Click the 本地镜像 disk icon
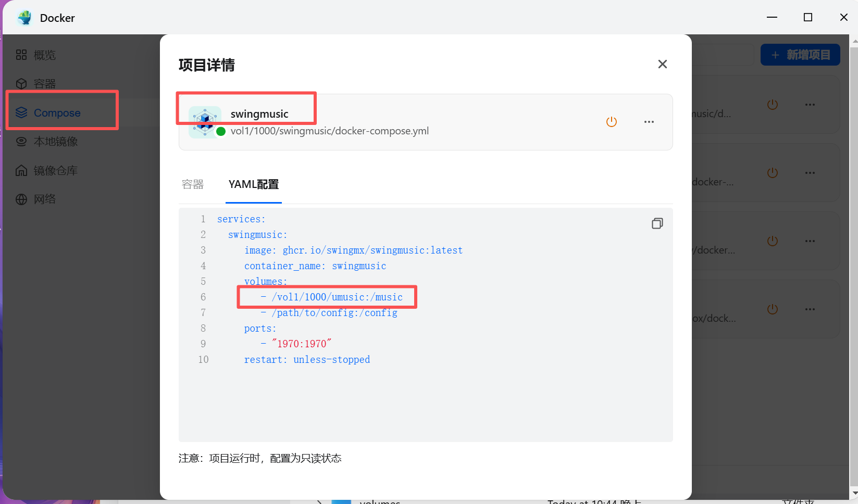858x504 pixels. [21, 142]
